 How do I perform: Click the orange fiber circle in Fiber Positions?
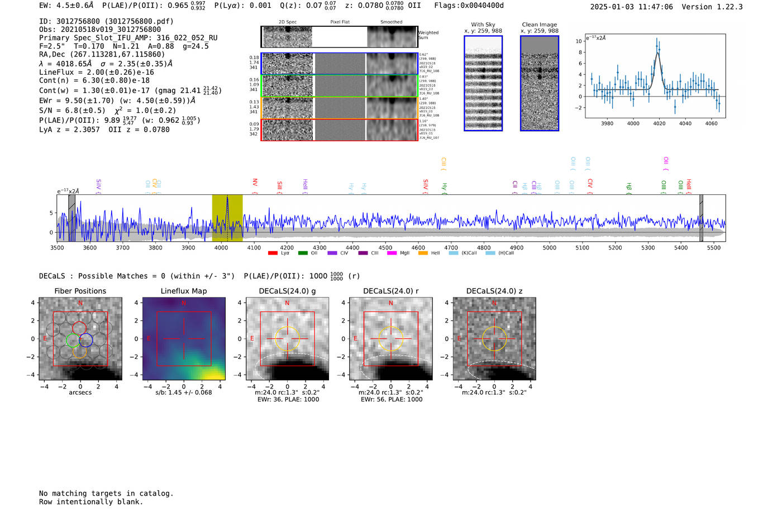point(79,351)
